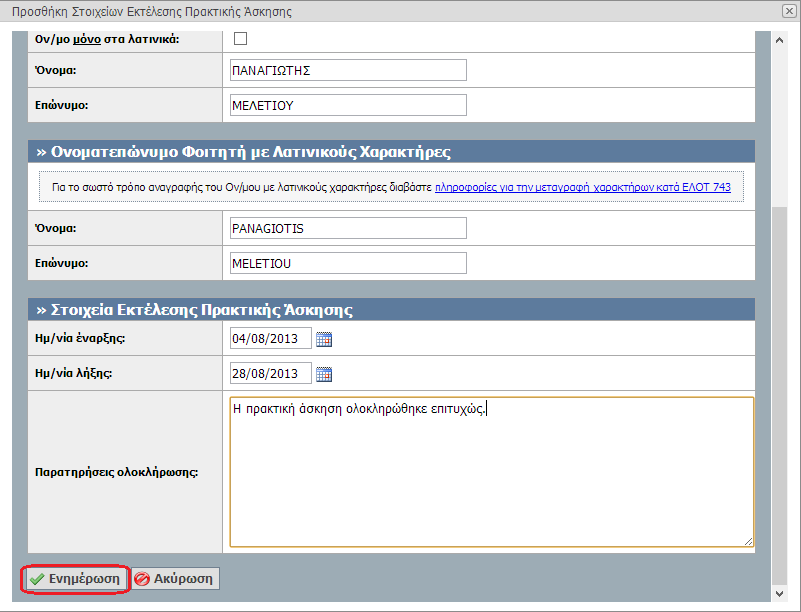Close the dialog window
The height and width of the screenshot is (612, 801).
[x=789, y=11]
